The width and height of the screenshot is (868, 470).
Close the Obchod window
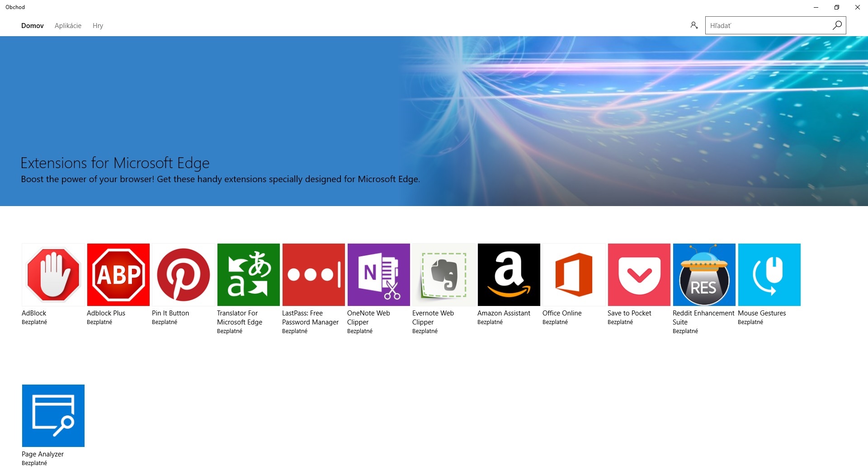(x=858, y=7)
